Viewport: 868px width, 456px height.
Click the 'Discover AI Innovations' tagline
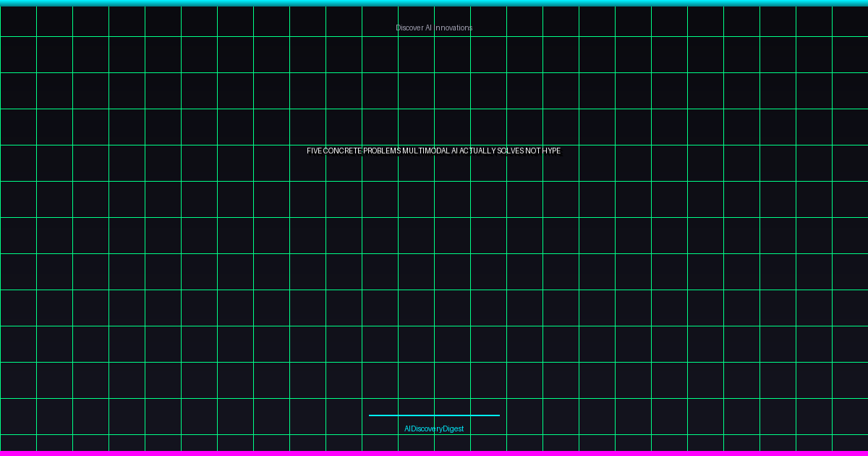coord(434,28)
